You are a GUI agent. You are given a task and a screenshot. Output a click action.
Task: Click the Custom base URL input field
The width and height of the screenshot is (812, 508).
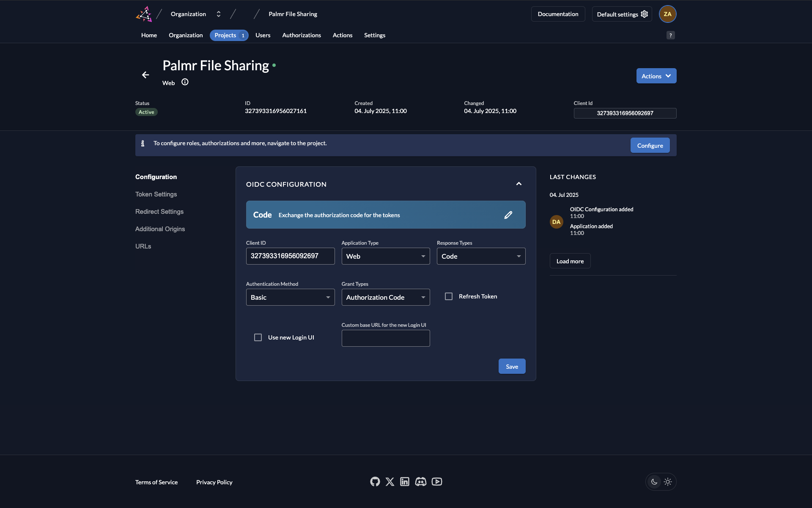pyautogui.click(x=386, y=338)
